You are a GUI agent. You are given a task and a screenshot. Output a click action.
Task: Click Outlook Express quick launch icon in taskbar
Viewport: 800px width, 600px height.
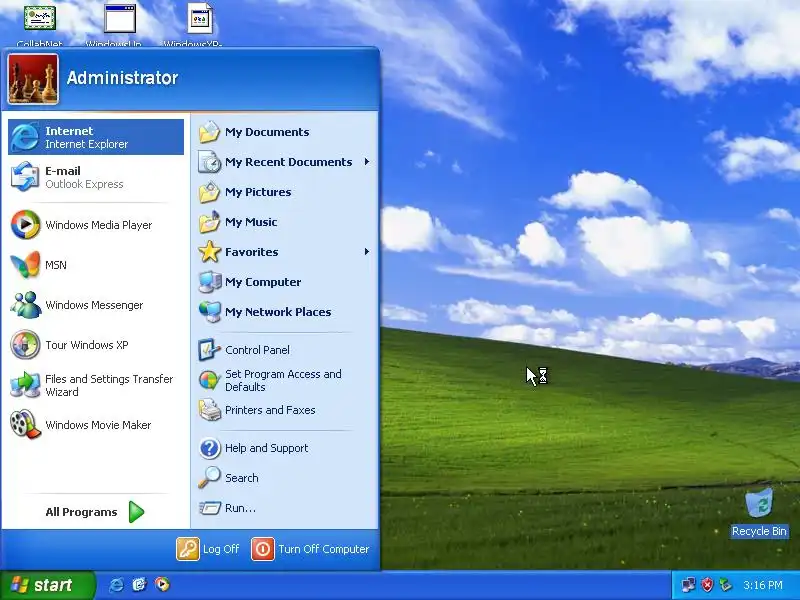(139, 585)
